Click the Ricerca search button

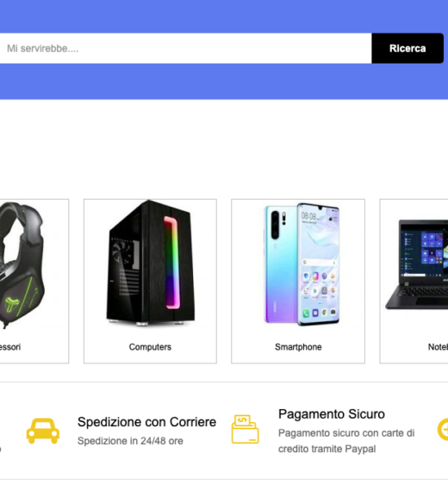click(408, 48)
